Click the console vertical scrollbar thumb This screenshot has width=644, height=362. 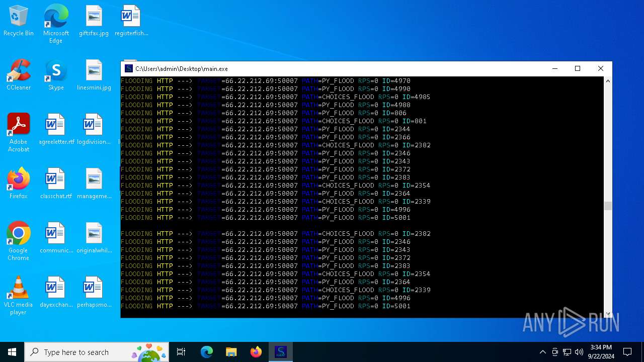point(608,206)
